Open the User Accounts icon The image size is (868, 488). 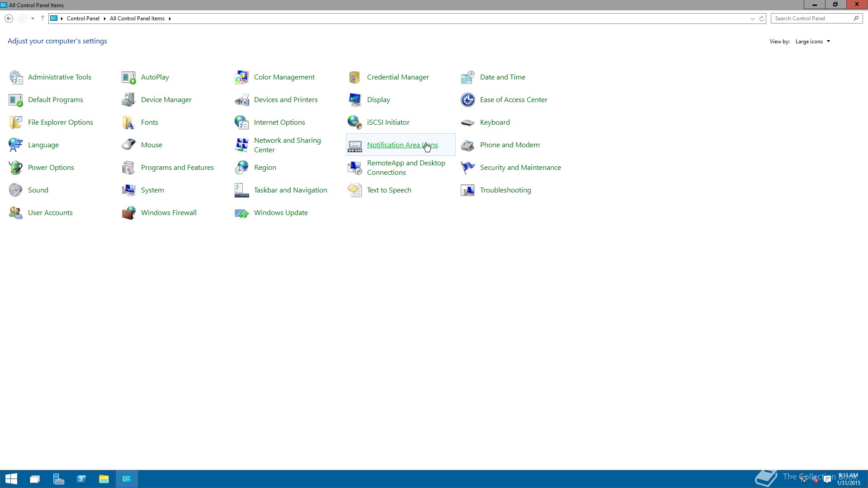tap(16, 213)
